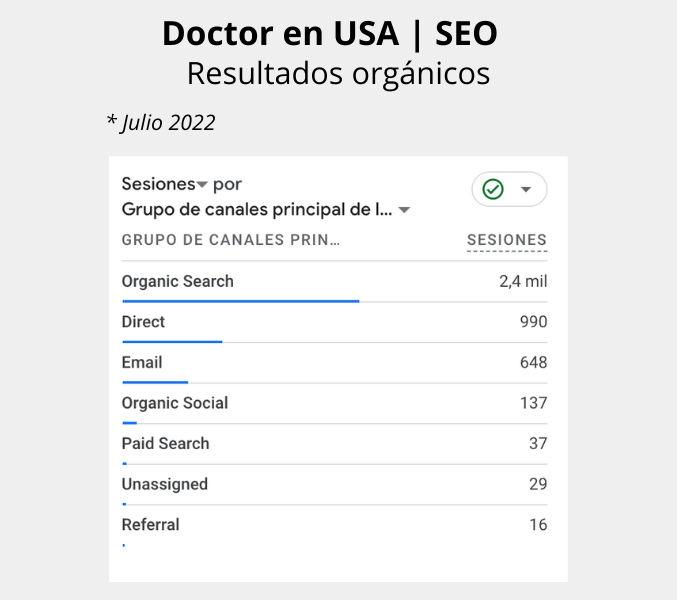The width and height of the screenshot is (677, 600).
Task: Select the Direct channel row
Action: tap(335, 323)
